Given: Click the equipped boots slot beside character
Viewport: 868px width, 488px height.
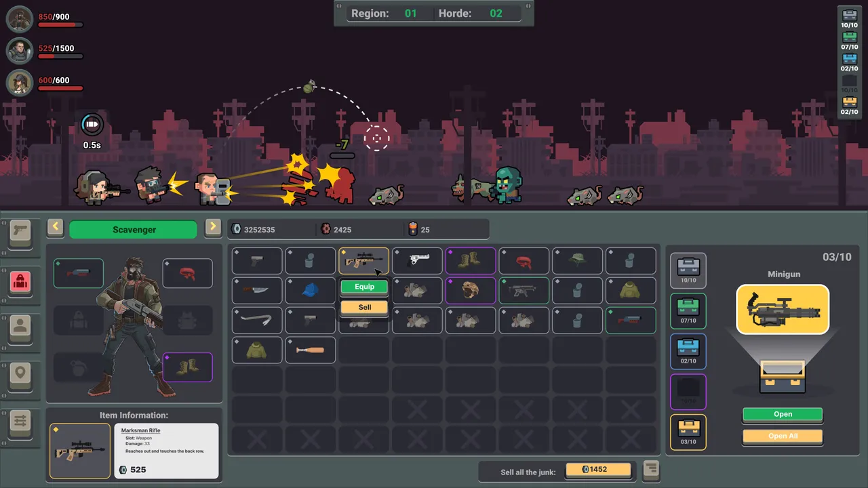Looking at the screenshot, I should [187, 367].
